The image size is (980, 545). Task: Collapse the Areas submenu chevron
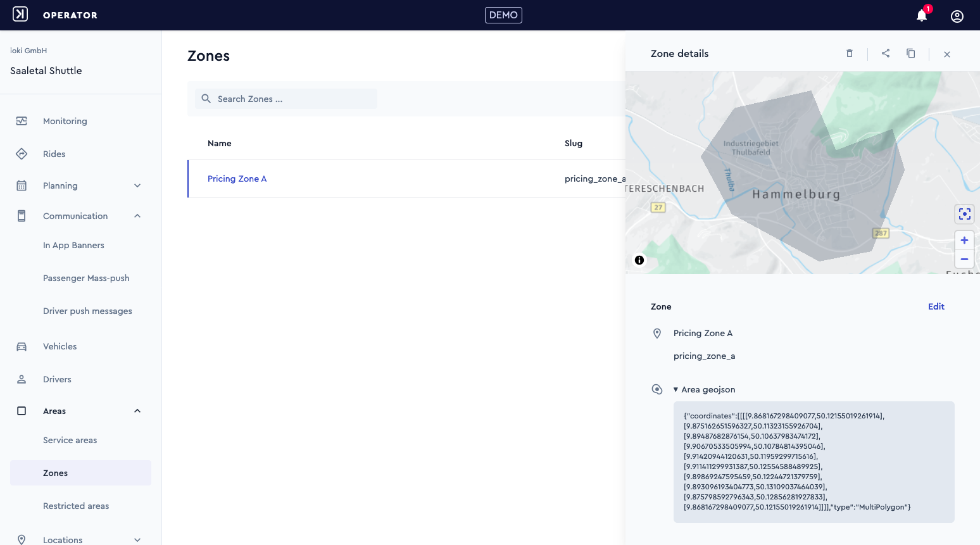pyautogui.click(x=137, y=411)
